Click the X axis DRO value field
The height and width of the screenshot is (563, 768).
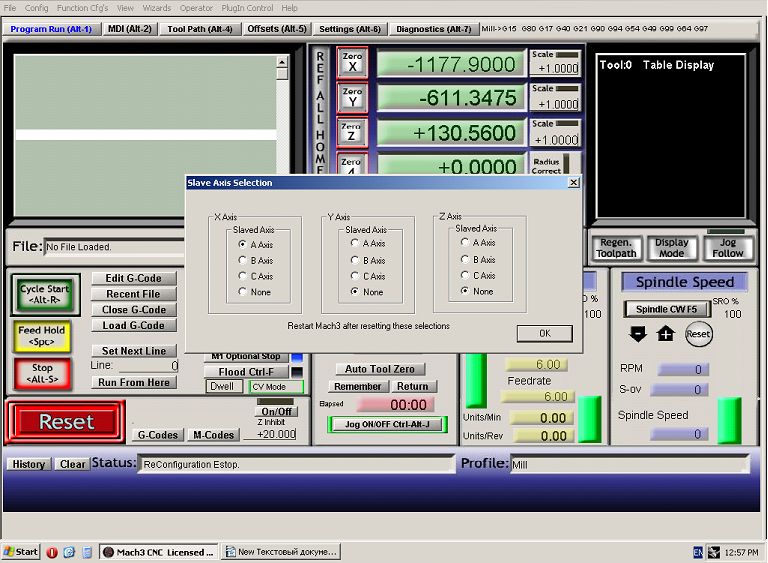[451, 64]
